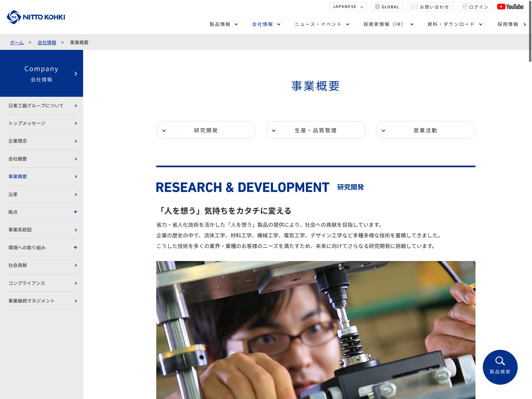
Task: Click the 会社情報 breadcrumb link
Action: coord(47,43)
